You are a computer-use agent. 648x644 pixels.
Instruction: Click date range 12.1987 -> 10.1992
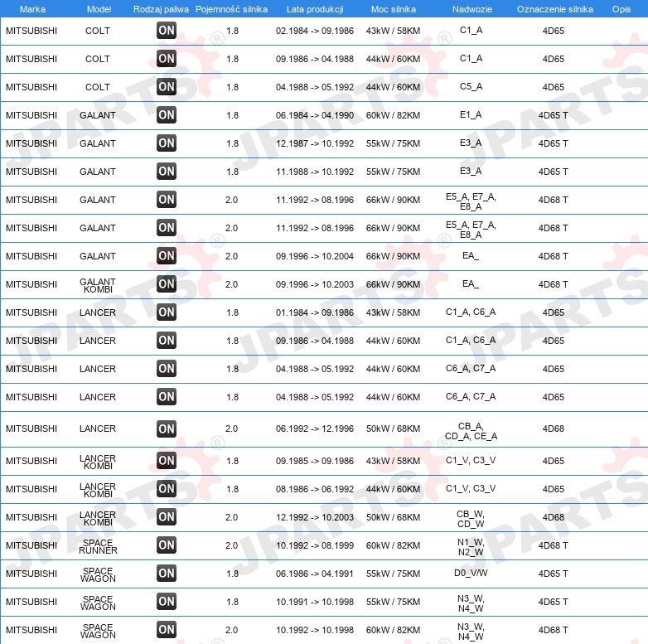[x=315, y=143]
